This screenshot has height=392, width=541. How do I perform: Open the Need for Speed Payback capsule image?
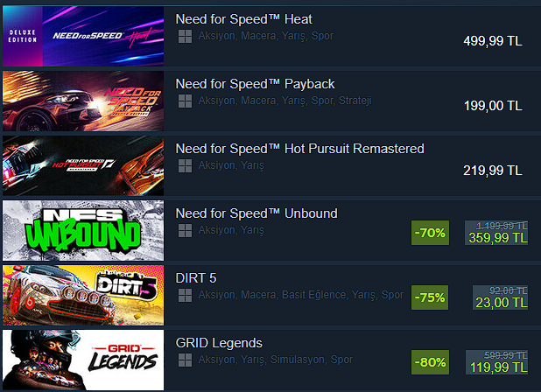(x=83, y=101)
